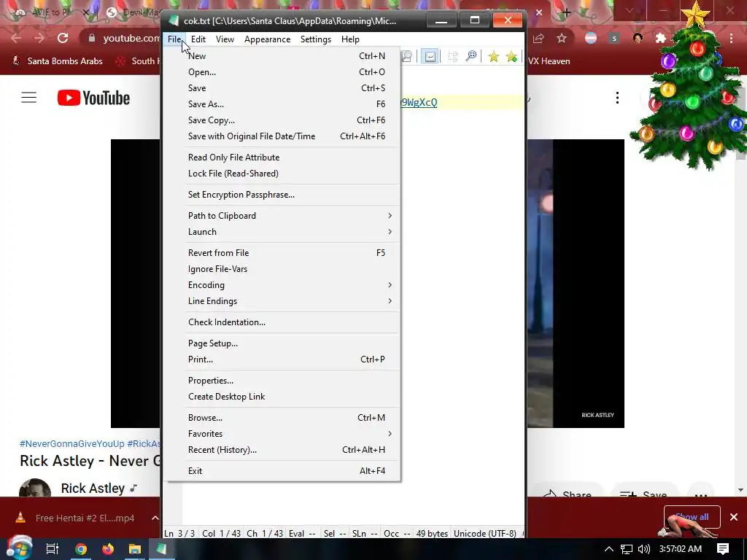
Task: Click the padlock icon in Chrome's address bar
Action: [92, 38]
